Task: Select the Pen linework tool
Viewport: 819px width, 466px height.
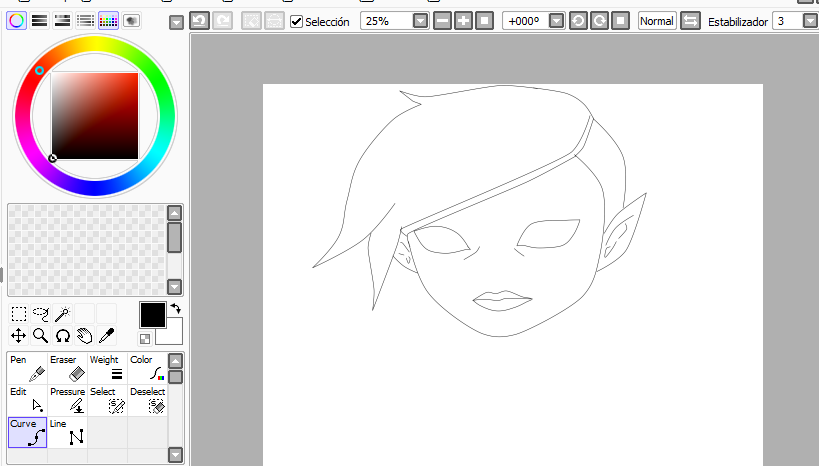Action: [28, 368]
